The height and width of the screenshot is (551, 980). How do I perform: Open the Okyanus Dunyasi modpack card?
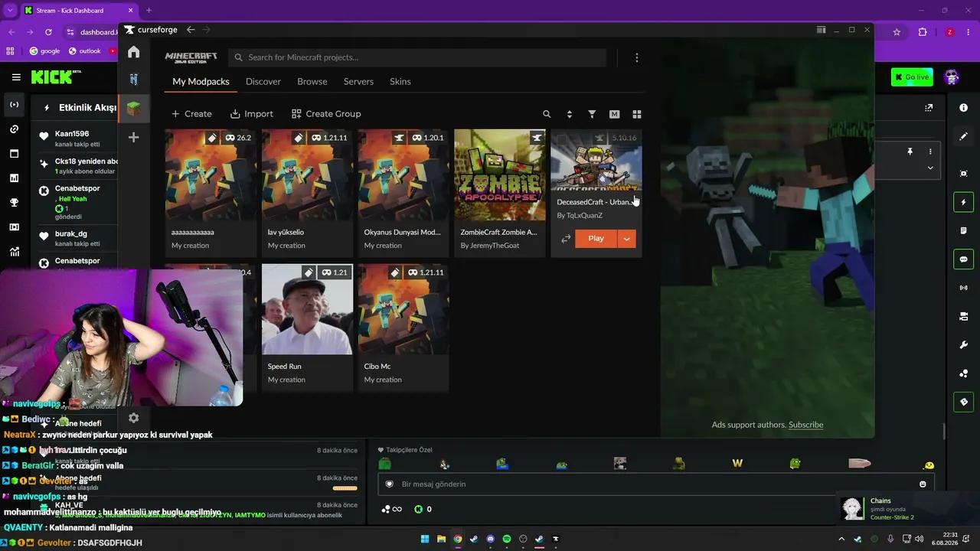point(403,193)
